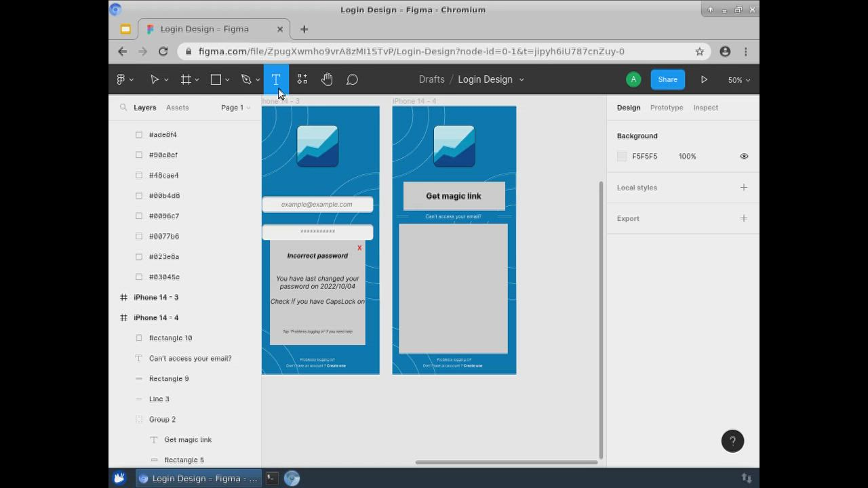Select the Comment tool
This screenshot has height=488, width=868.
(352, 79)
